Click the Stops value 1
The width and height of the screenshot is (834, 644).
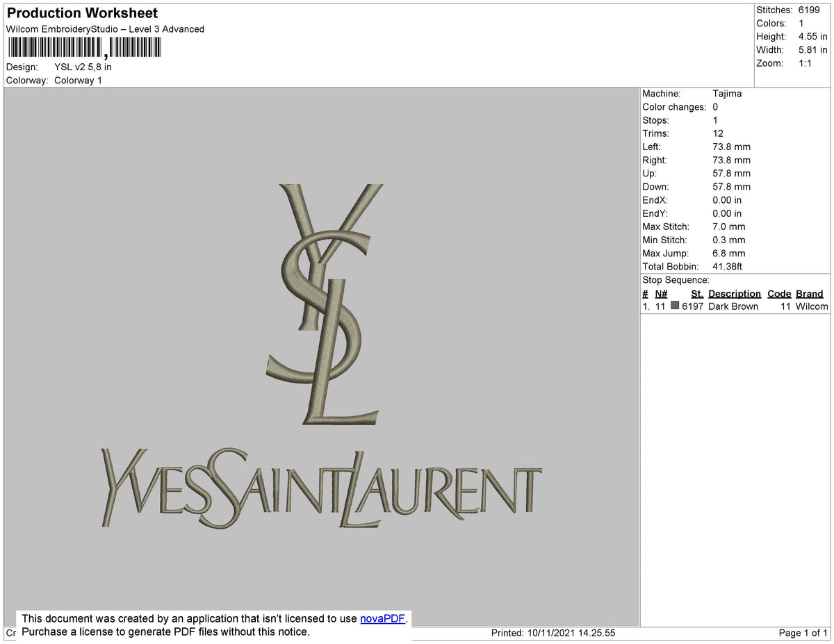point(714,120)
